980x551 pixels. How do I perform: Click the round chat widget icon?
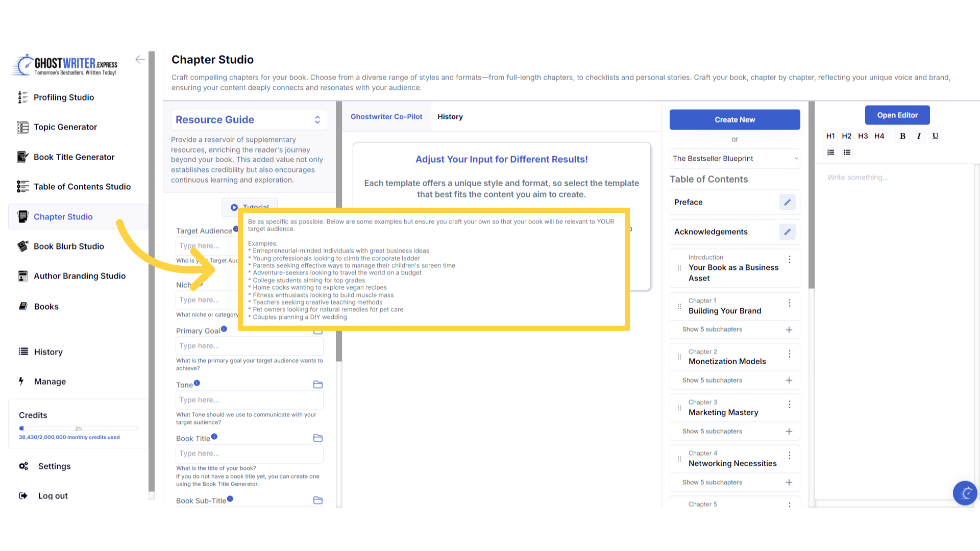coord(965,493)
